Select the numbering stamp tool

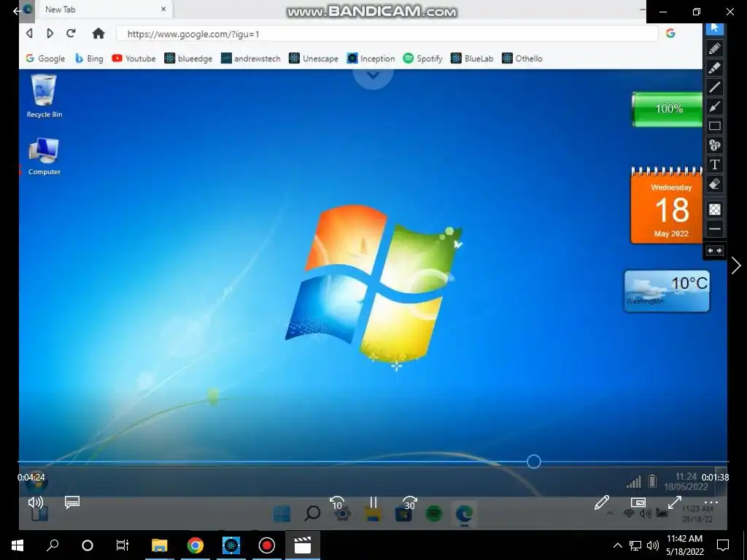[x=715, y=145]
